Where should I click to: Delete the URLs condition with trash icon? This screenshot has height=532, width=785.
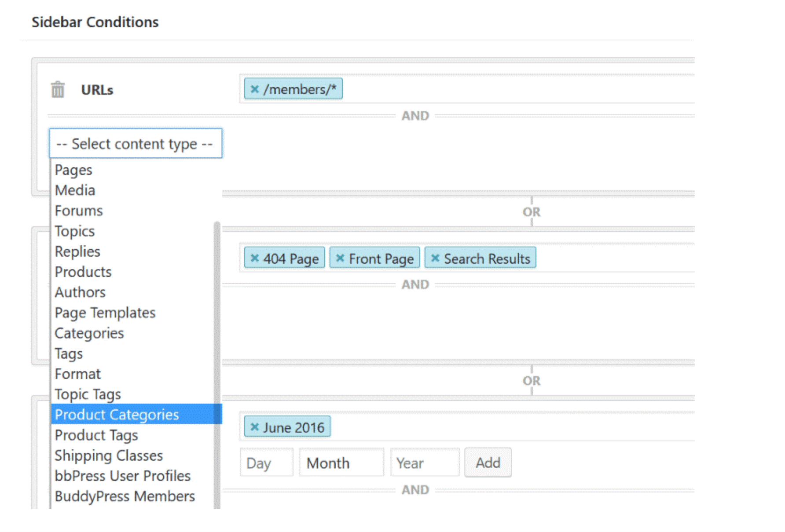point(58,90)
